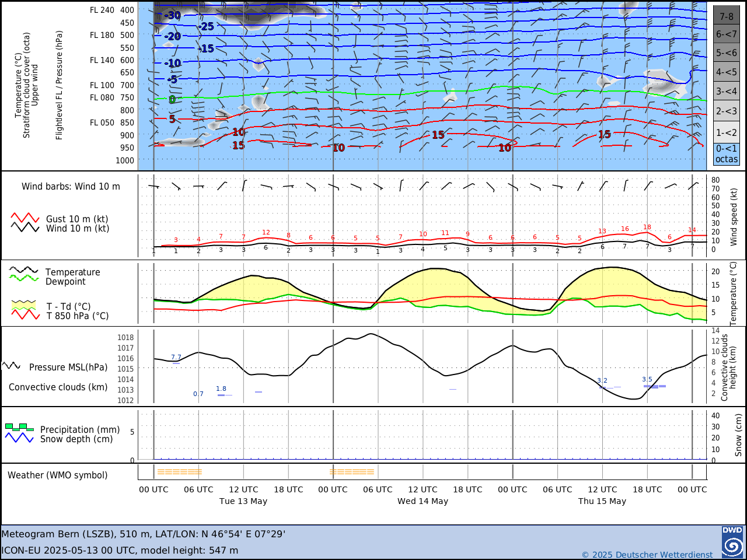Click the Meteogram Bern (LSZB) title text
This screenshot has width=747, height=560.
pyautogui.click(x=60, y=534)
